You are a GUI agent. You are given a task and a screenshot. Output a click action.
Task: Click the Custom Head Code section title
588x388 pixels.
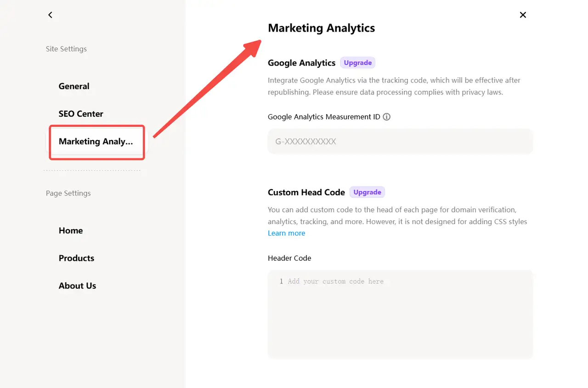pyautogui.click(x=306, y=192)
